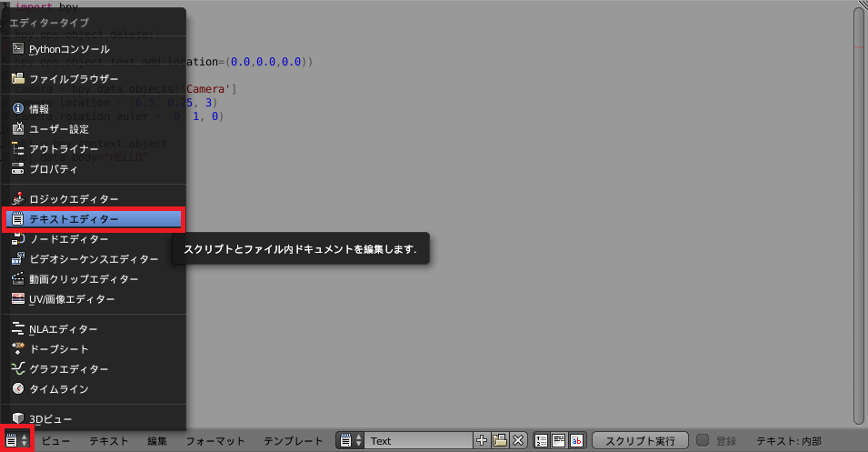Click スクリプト実行 button
This screenshot has height=452, width=868.
pos(641,441)
